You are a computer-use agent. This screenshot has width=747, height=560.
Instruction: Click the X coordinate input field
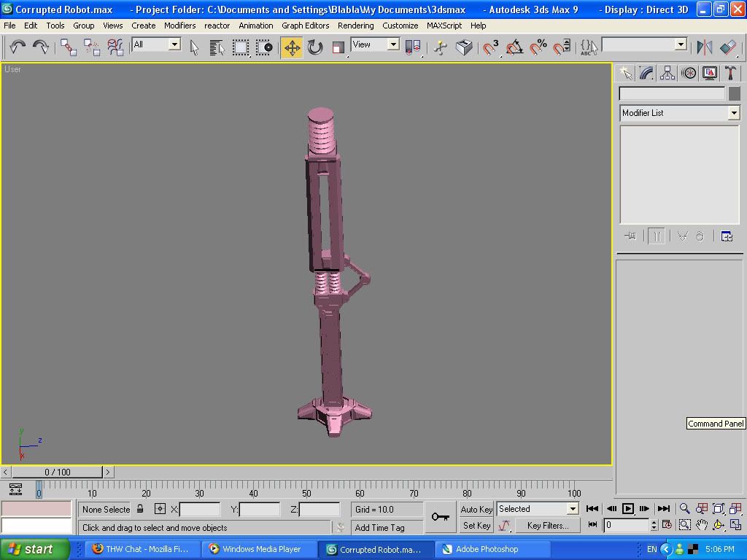point(200,509)
